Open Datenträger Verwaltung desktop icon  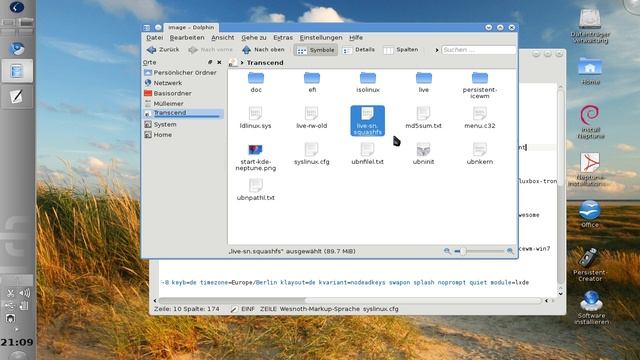point(590,26)
